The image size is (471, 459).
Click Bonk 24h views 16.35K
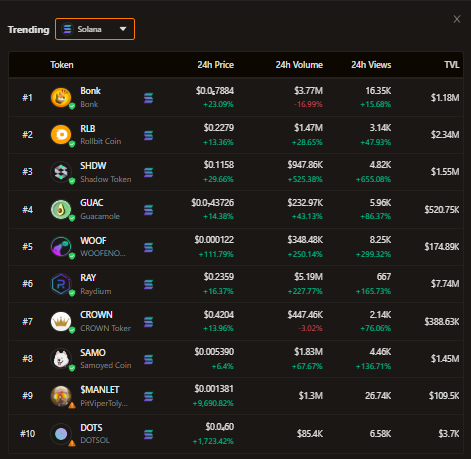[378, 91]
